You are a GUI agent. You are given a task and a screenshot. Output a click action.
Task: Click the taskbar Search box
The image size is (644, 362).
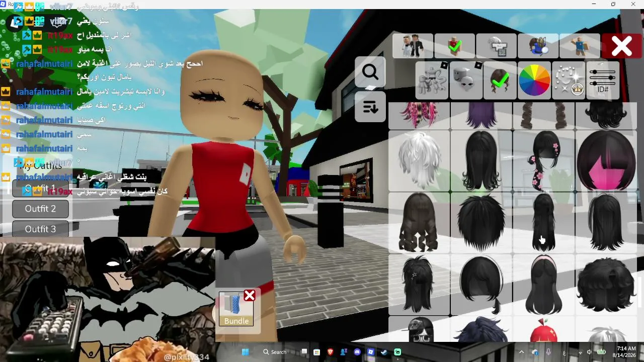275,352
